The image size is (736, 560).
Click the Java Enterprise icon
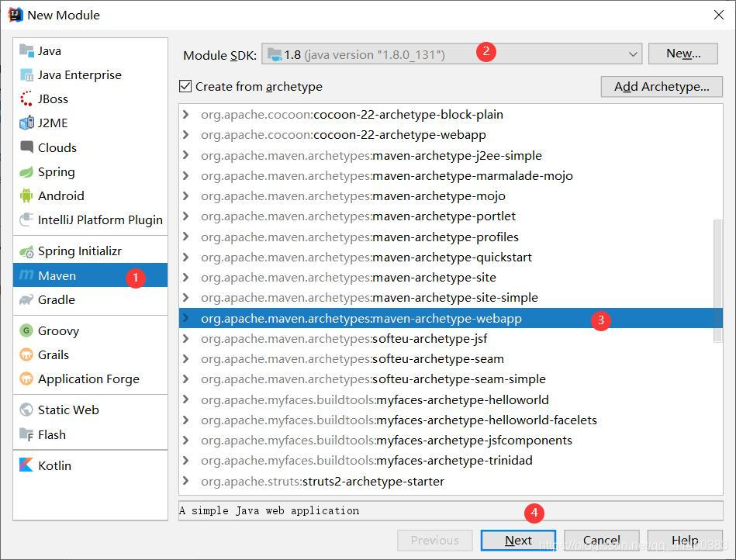pos(26,74)
